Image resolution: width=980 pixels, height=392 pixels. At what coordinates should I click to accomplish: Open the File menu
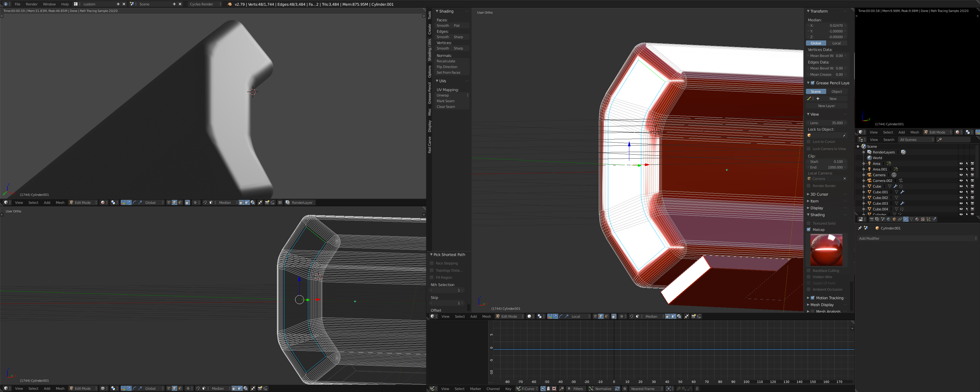click(x=17, y=4)
